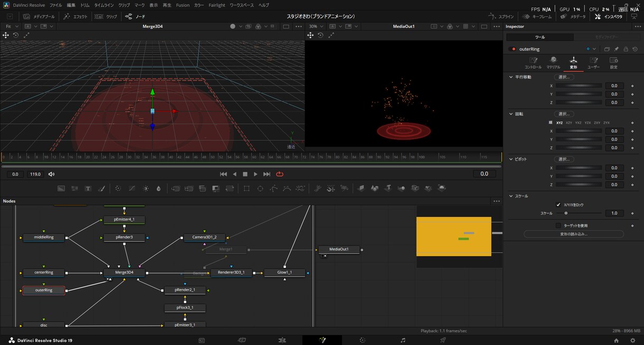644x345 pixels.
Task: Toggle Translation X keyframe diamond
Action: [632, 85]
